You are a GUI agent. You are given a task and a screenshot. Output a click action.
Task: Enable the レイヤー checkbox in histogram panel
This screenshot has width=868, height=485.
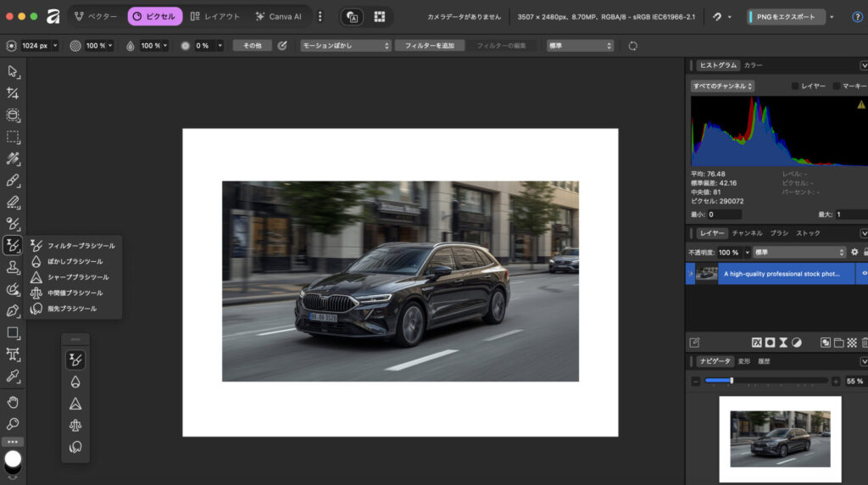click(795, 86)
